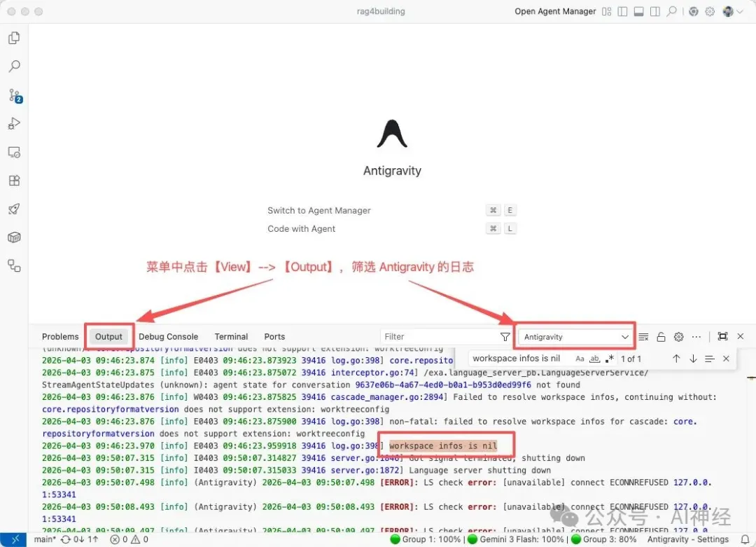Image resolution: width=756 pixels, height=547 pixels.
Task: Open the Explorer view in sidebar
Action: 14,38
